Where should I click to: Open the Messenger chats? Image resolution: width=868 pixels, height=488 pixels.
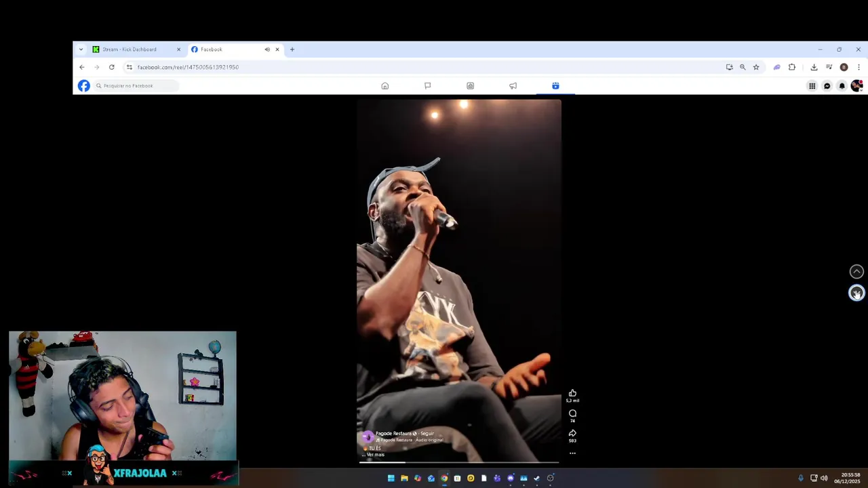827,85
